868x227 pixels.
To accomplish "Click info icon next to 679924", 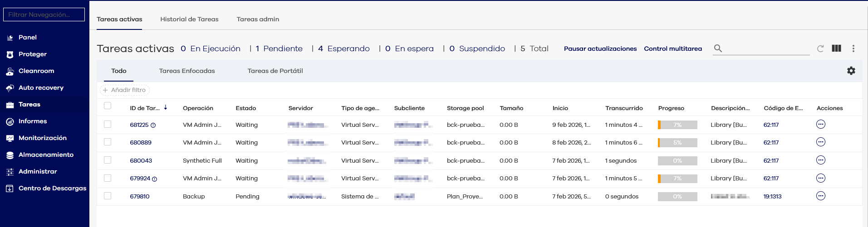I will point(155,179).
